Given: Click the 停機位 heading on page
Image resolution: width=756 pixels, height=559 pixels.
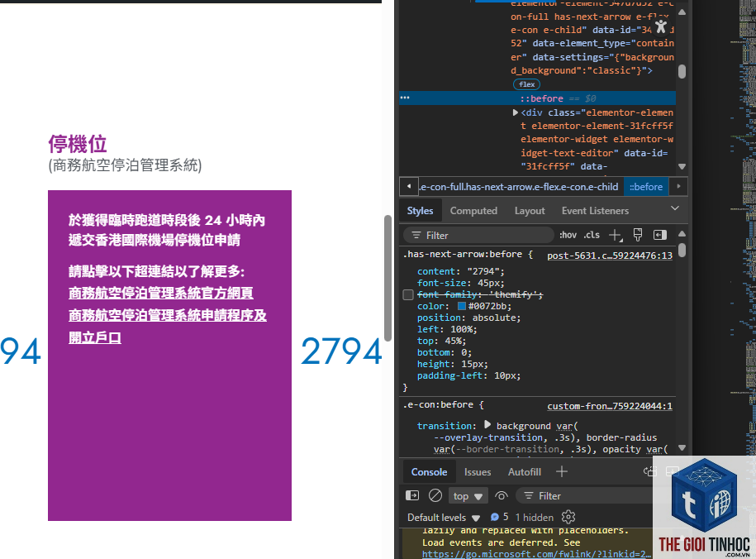Looking at the screenshot, I should point(77,144).
